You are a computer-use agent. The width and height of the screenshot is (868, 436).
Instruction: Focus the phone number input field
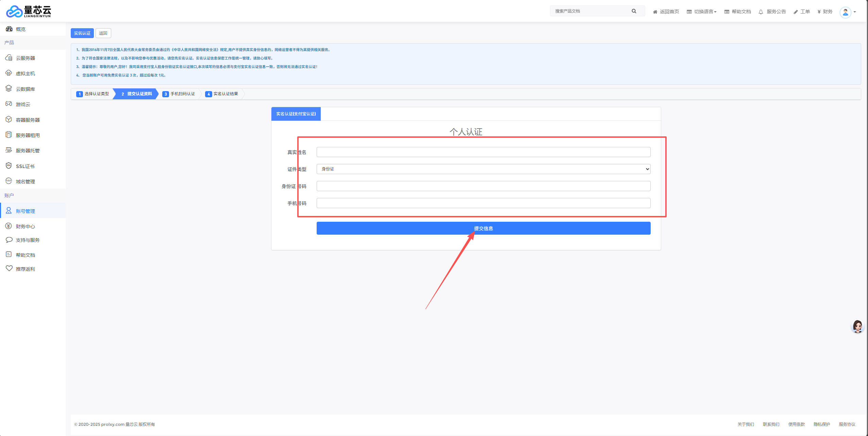pyautogui.click(x=483, y=203)
